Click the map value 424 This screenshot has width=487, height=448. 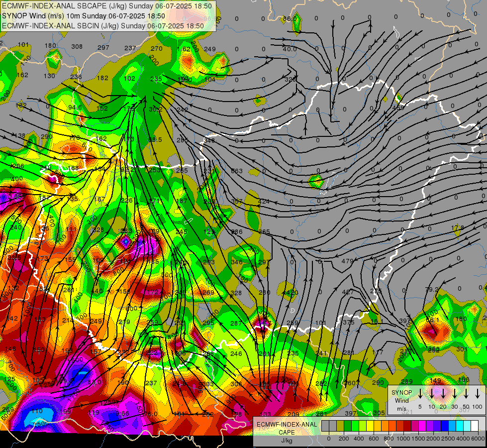(x=263, y=202)
